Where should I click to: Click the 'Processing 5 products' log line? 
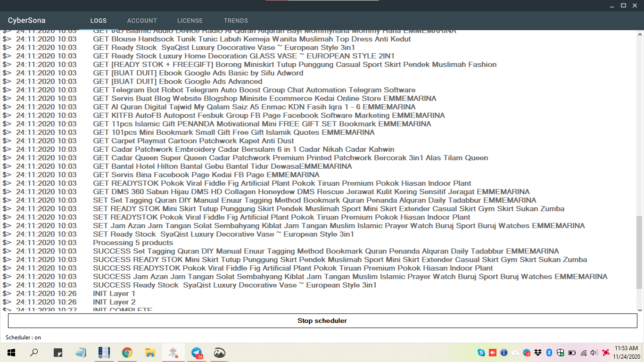pyautogui.click(x=133, y=243)
